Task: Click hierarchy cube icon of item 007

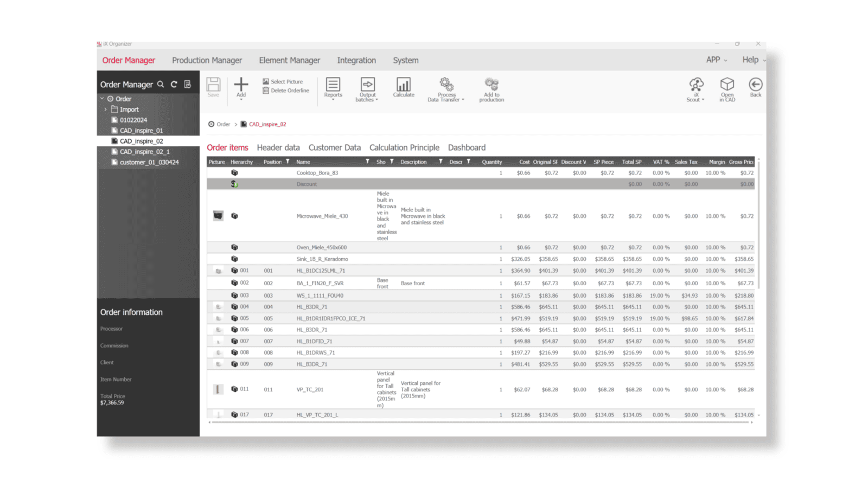Action: [234, 341]
